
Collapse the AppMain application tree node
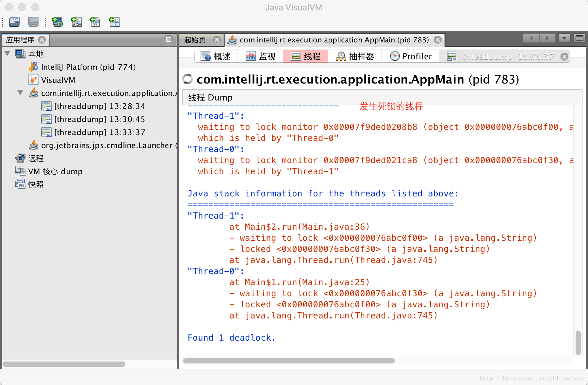20,93
